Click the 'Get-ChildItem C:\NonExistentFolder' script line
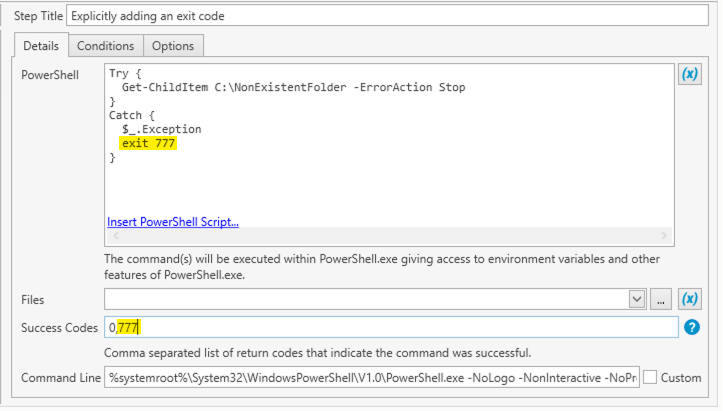 [x=293, y=87]
